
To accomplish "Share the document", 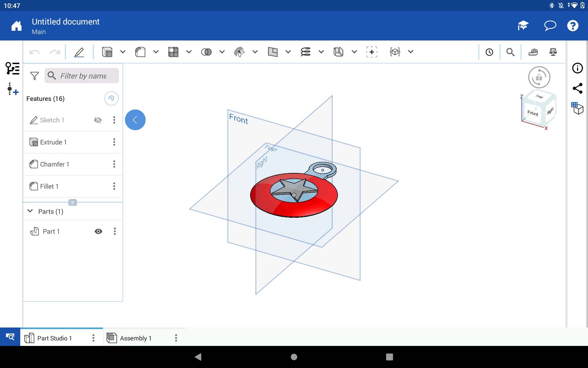I will (x=578, y=88).
